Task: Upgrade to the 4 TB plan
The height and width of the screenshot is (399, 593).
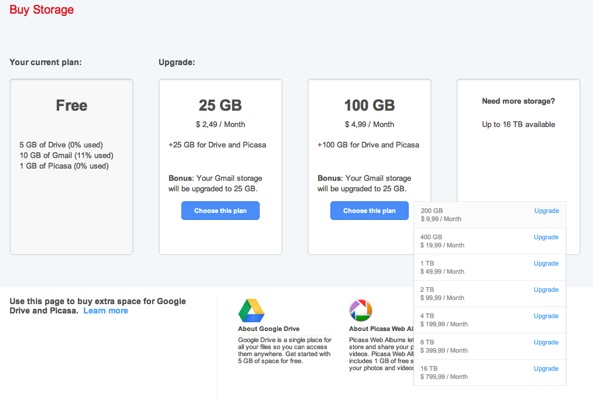Action: [x=546, y=316]
